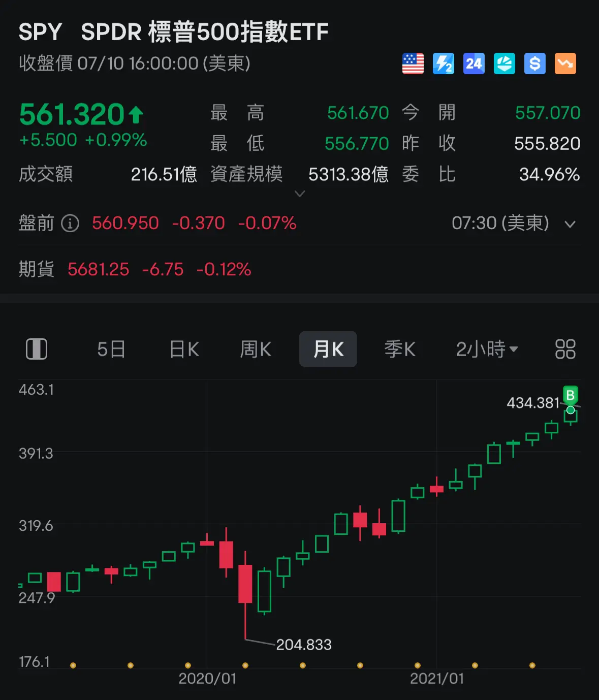Tap the SPY ticker symbol title
The height and width of the screenshot is (700, 599).
tap(40, 32)
